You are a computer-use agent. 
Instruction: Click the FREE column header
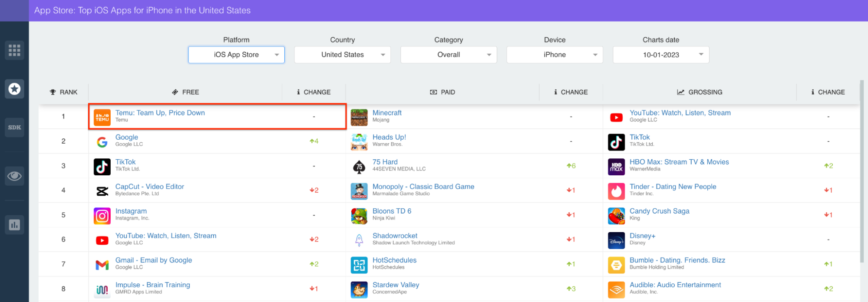coord(185,92)
